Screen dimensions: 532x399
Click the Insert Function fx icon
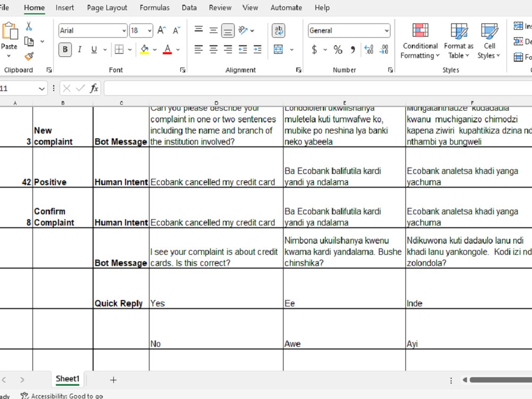click(94, 88)
